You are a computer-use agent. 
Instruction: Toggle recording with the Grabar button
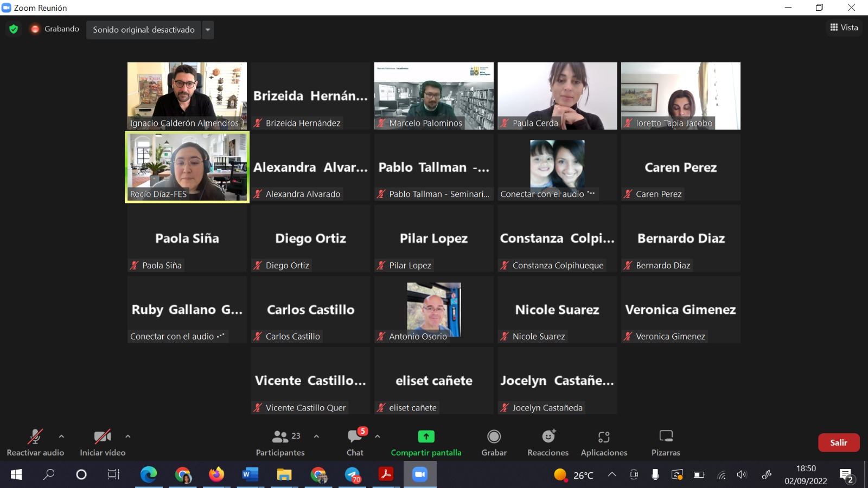click(494, 442)
